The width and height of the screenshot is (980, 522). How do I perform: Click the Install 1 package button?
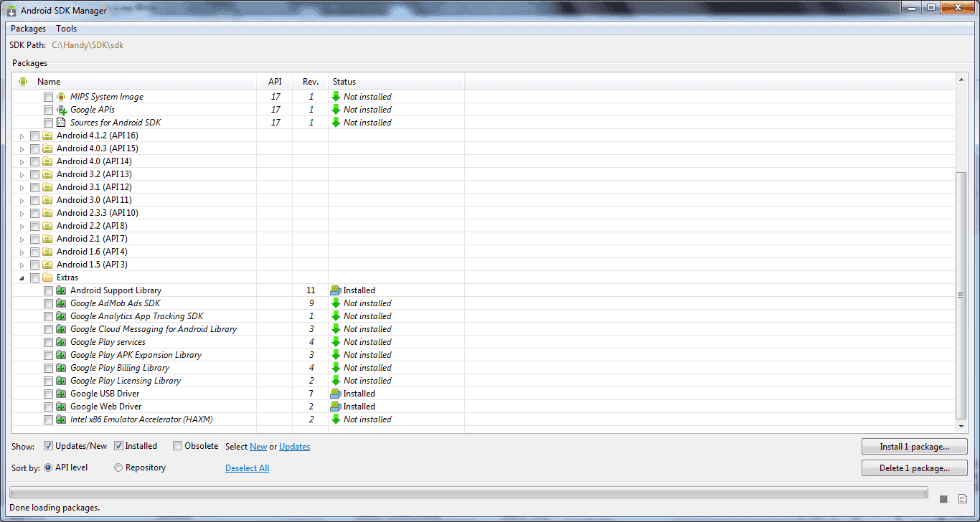point(915,447)
